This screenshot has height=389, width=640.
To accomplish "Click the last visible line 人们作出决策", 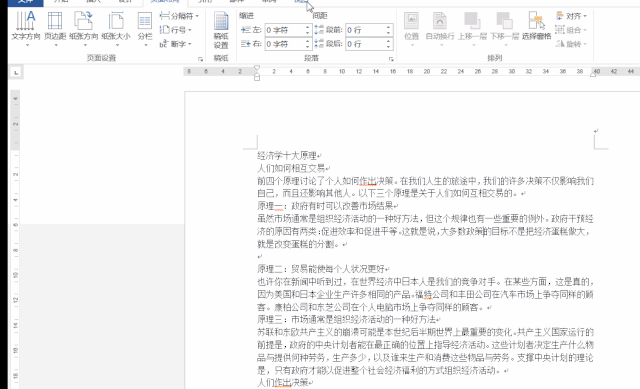I will (x=282, y=382).
